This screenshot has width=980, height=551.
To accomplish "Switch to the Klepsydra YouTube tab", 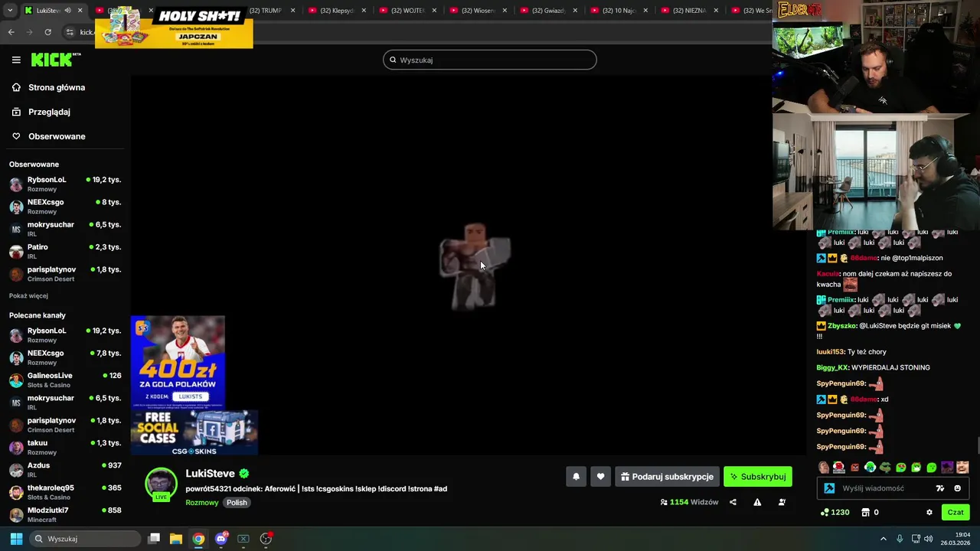I will click(337, 11).
